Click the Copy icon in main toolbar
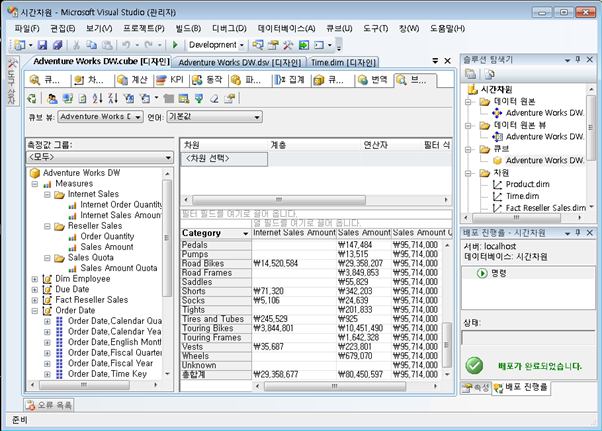Viewport: 602px width, 431px height. coord(91,45)
